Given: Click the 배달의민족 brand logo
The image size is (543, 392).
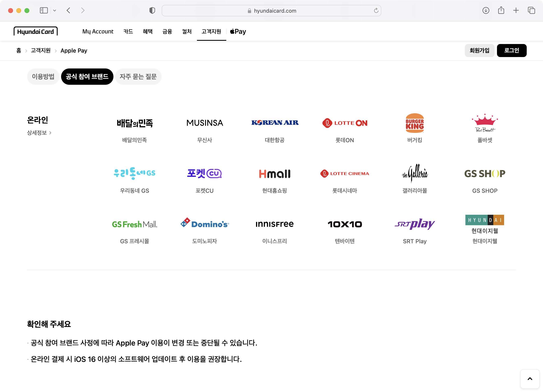Looking at the screenshot, I should point(135,123).
